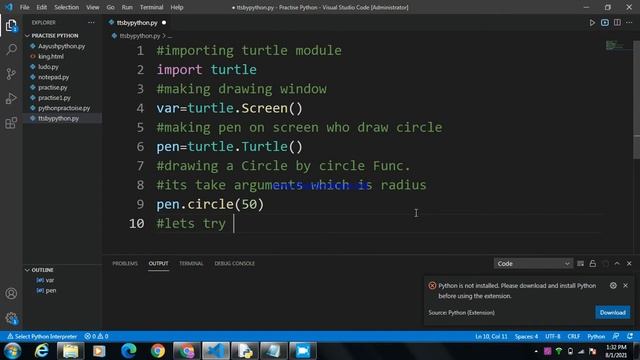This screenshot has width=640, height=360.
Task: Click the editor minimap preview
Action: [x=615, y=45]
